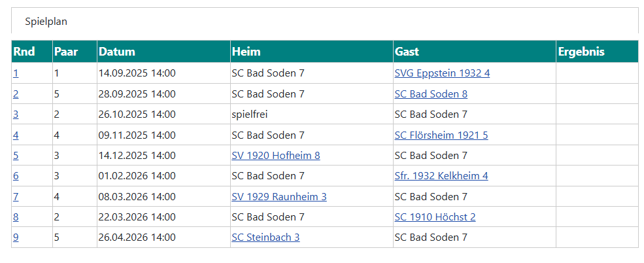Open round 9 link

click(16, 237)
